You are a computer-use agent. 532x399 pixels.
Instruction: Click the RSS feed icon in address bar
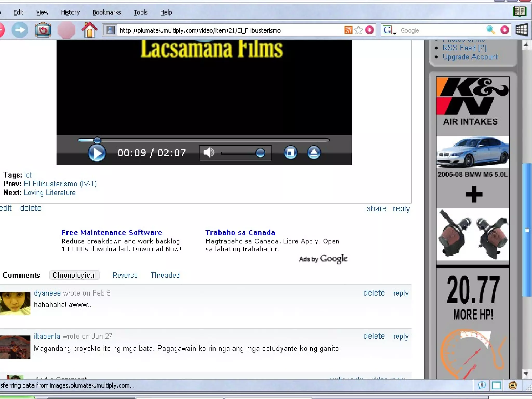point(348,30)
